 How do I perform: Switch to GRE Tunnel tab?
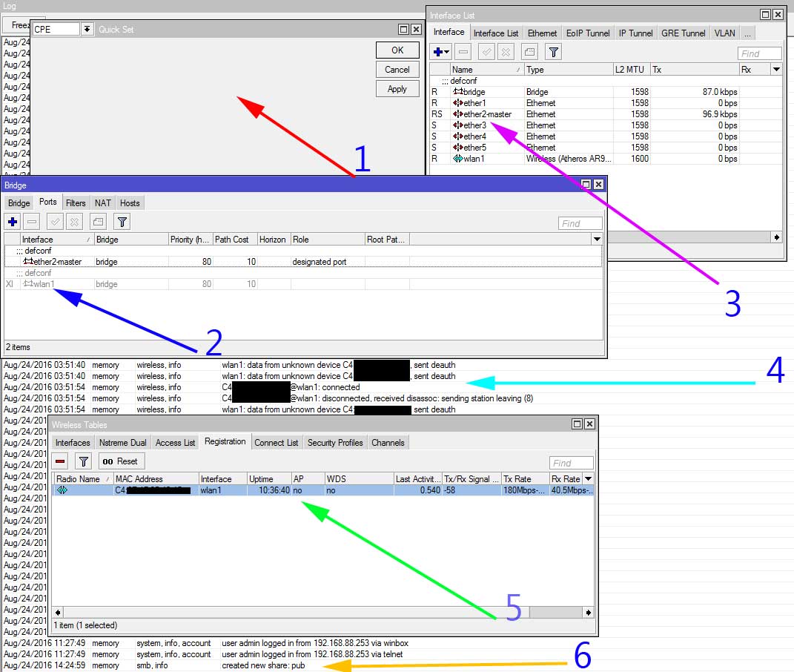(x=683, y=33)
